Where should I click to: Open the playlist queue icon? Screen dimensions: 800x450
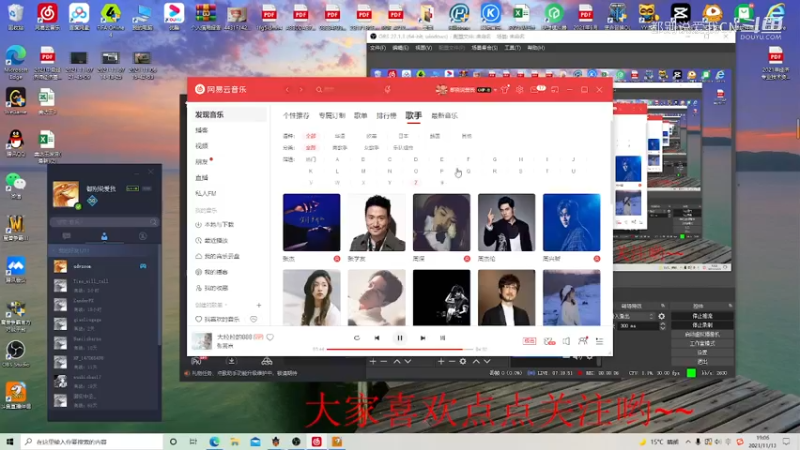click(599, 341)
